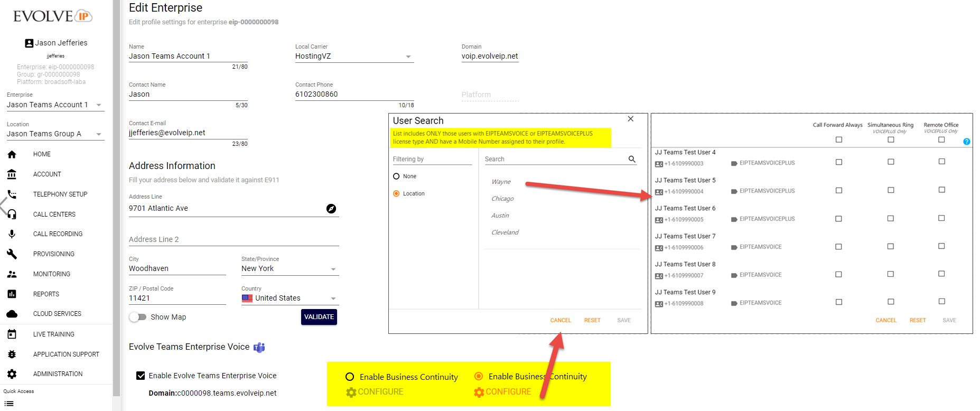Check Call Forward Always for Test User 4
The width and height of the screenshot is (980, 411).
click(838, 162)
